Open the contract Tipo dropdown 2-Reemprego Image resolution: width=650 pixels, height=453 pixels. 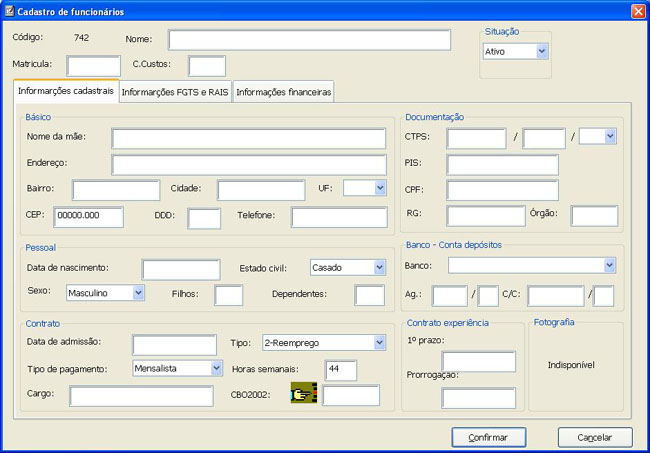click(379, 343)
